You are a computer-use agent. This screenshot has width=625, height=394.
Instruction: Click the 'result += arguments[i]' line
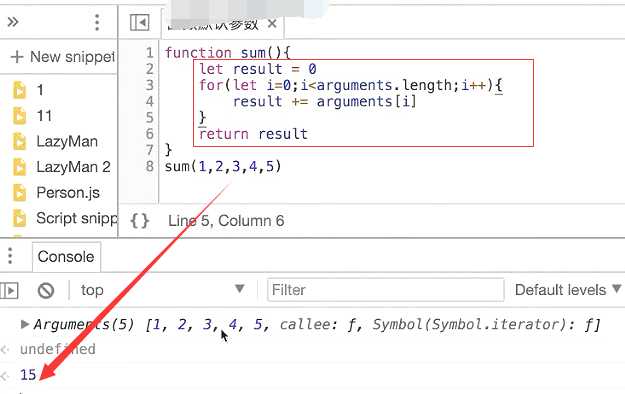tap(324, 101)
